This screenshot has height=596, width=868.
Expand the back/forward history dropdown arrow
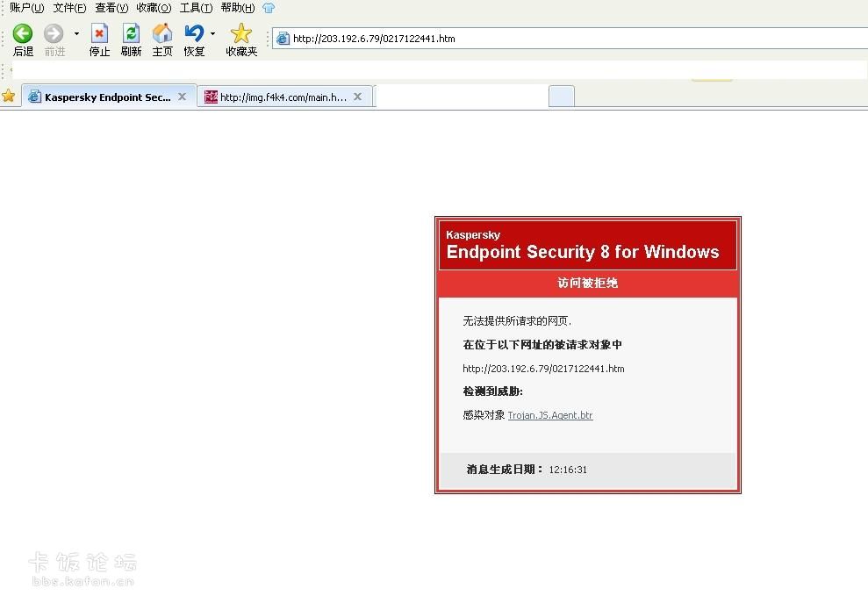click(76, 34)
